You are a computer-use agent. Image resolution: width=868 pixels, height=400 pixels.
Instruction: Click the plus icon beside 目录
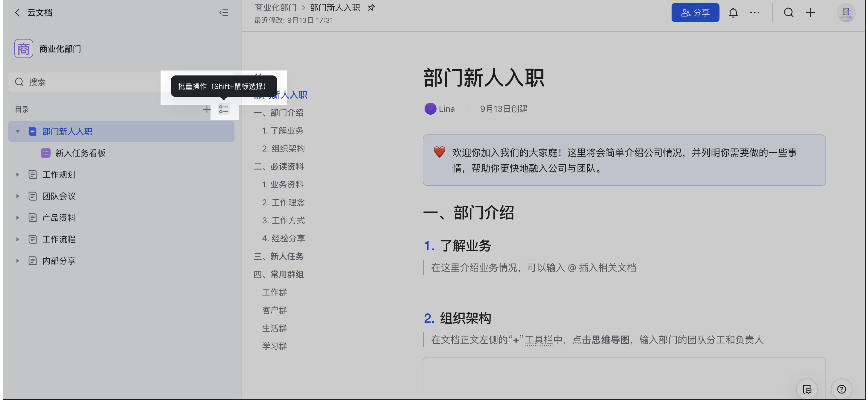(206, 109)
